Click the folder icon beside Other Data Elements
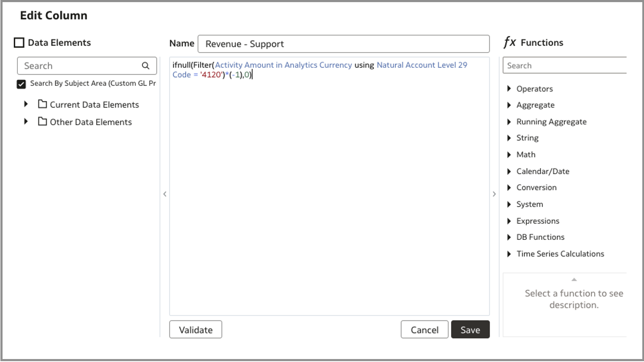This screenshot has height=362, width=644. (x=42, y=122)
